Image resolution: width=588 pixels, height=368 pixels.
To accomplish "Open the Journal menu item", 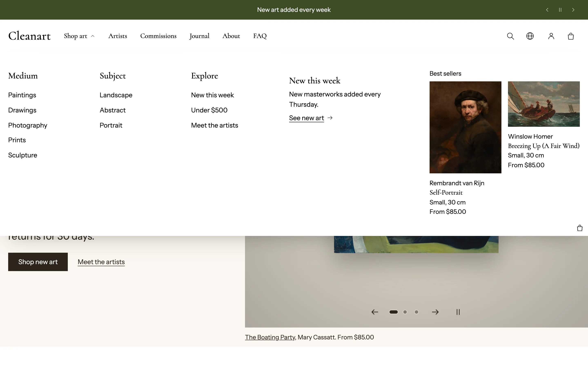I will point(199,36).
